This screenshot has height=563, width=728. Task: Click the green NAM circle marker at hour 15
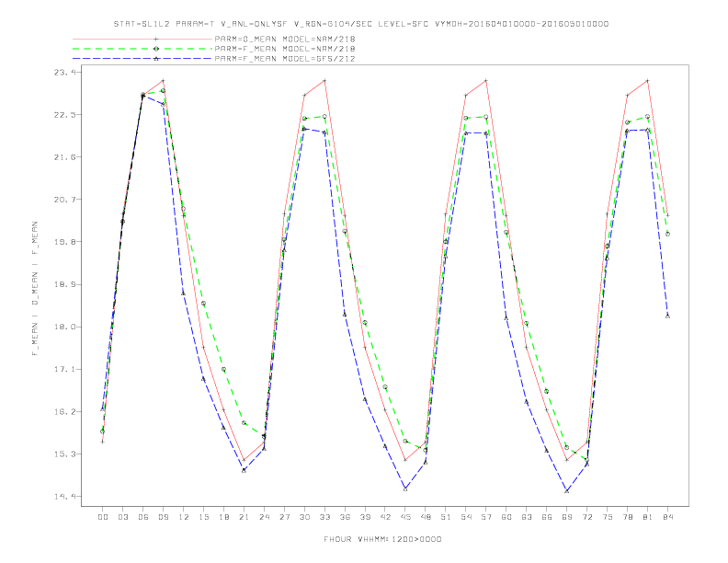pos(203,304)
